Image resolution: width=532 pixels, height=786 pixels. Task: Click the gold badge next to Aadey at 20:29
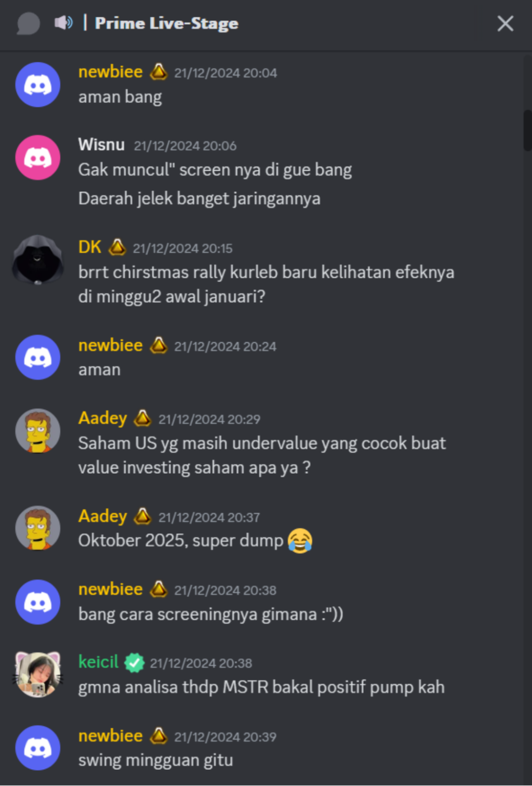(142, 418)
